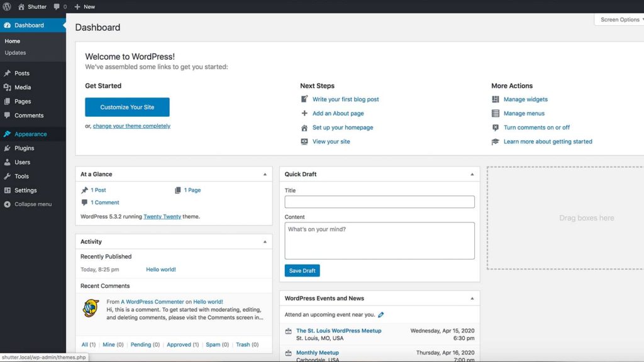Screen dimensions: 644x362
Task: Open the 1 Page link
Action: [x=192, y=190]
